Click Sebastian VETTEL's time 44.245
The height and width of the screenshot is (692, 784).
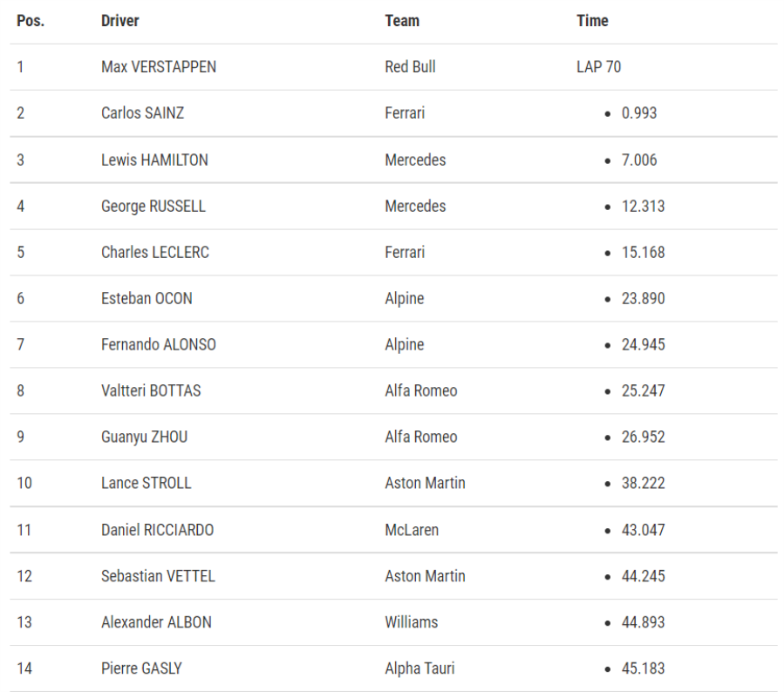click(x=643, y=576)
